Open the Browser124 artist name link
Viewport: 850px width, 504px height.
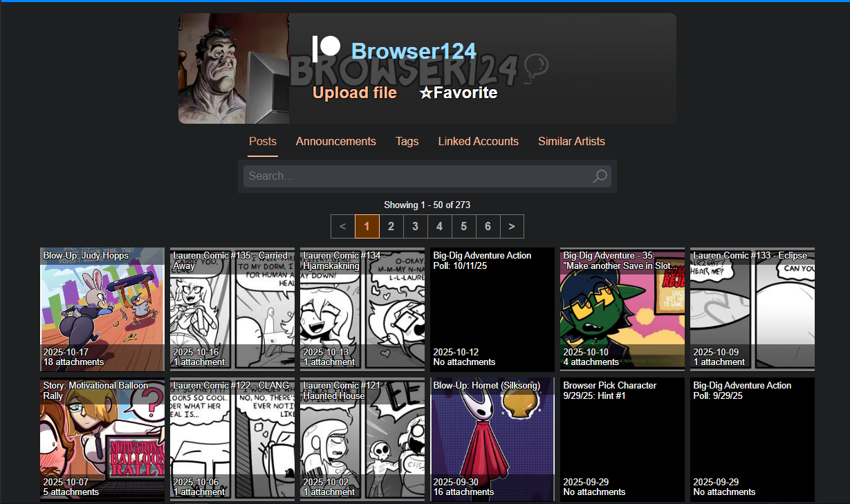[414, 51]
